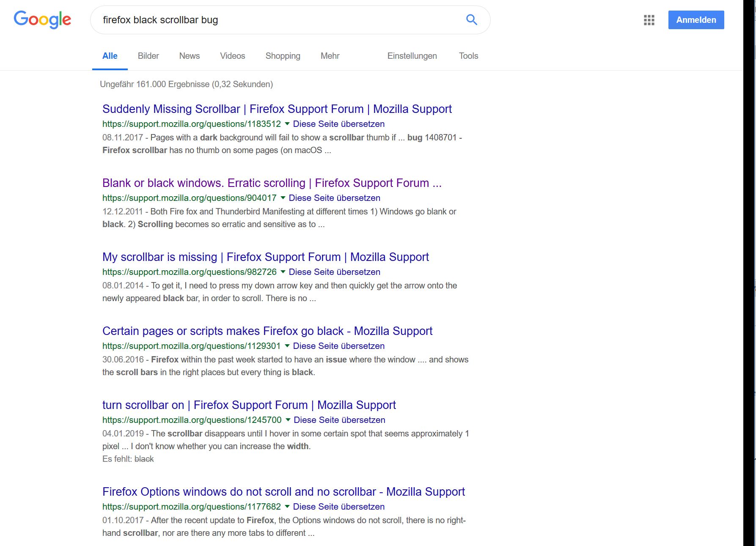The height and width of the screenshot is (546, 756).
Task: Open turn scrollbar on result
Action: (x=249, y=405)
